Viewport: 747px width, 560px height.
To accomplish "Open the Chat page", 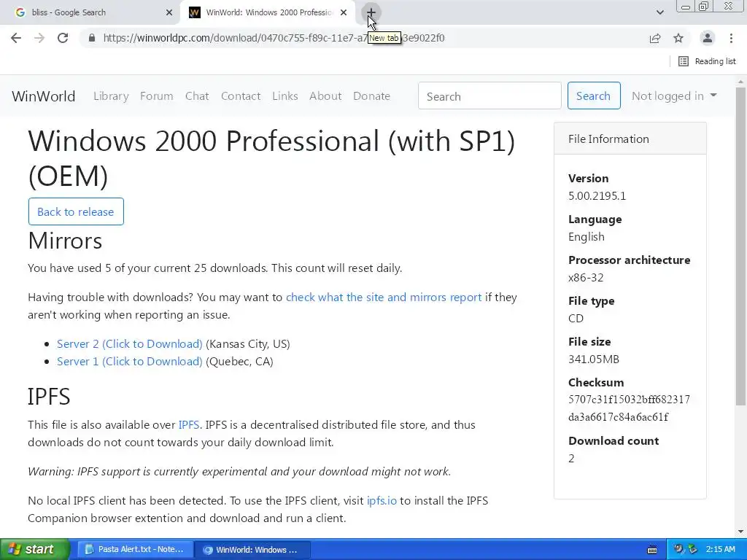I will click(x=197, y=96).
